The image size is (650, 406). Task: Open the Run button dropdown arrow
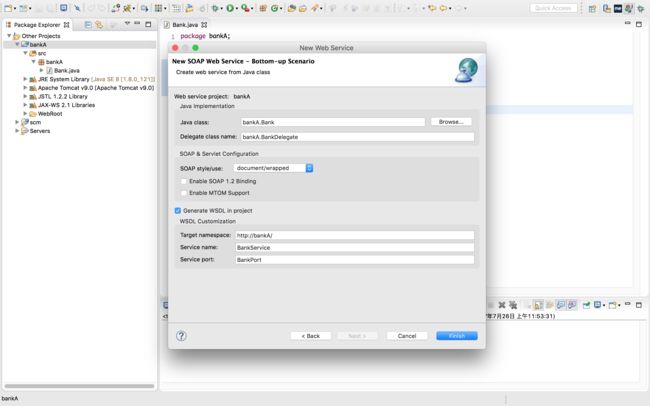tap(236, 8)
